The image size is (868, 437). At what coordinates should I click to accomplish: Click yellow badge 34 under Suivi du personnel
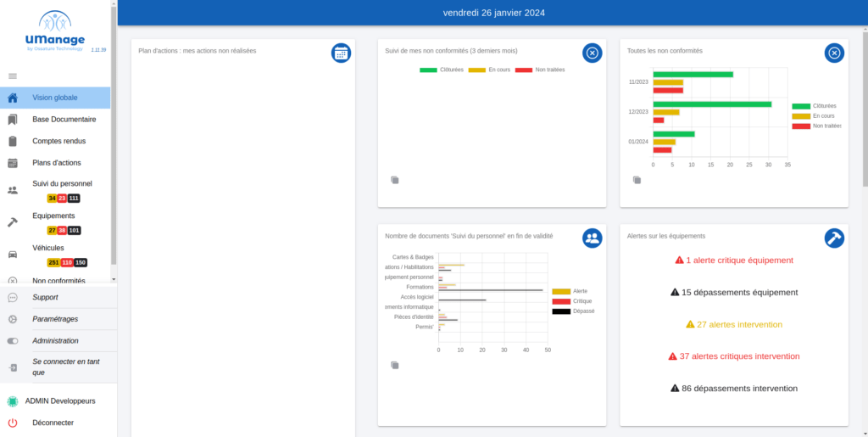click(52, 199)
